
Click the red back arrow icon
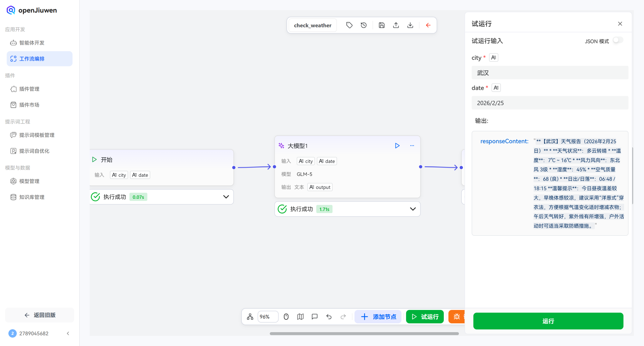click(428, 25)
